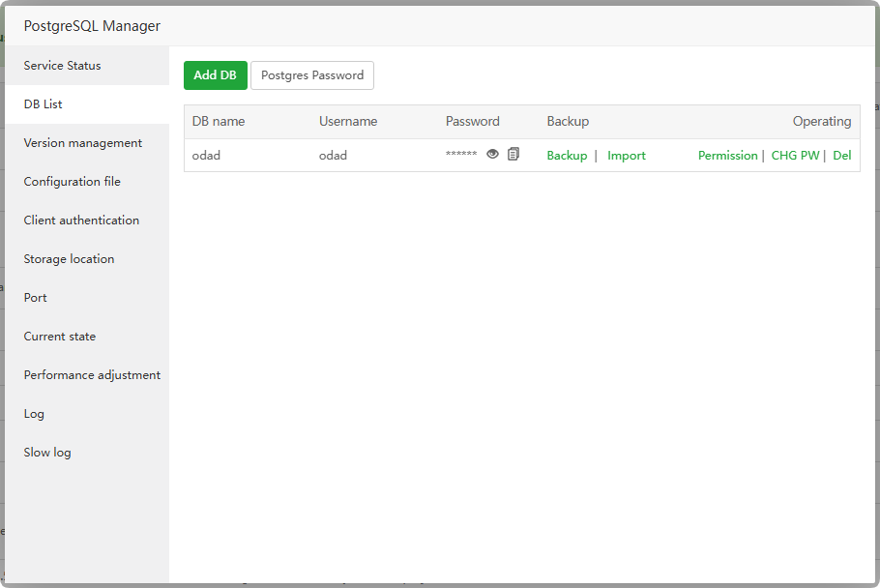Image resolution: width=880 pixels, height=588 pixels.
Task: Copy the odad password with clipboard icon
Action: (x=513, y=154)
